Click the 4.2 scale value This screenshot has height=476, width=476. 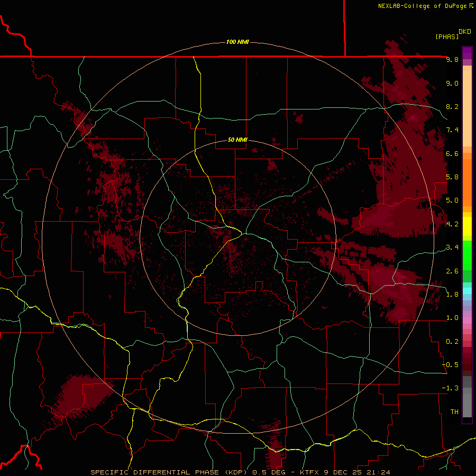(x=452, y=224)
